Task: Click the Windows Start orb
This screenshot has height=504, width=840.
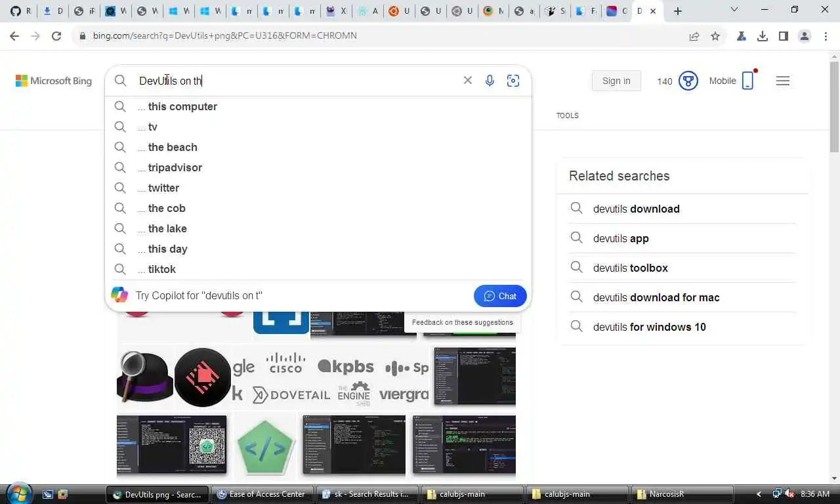Action: (x=19, y=493)
